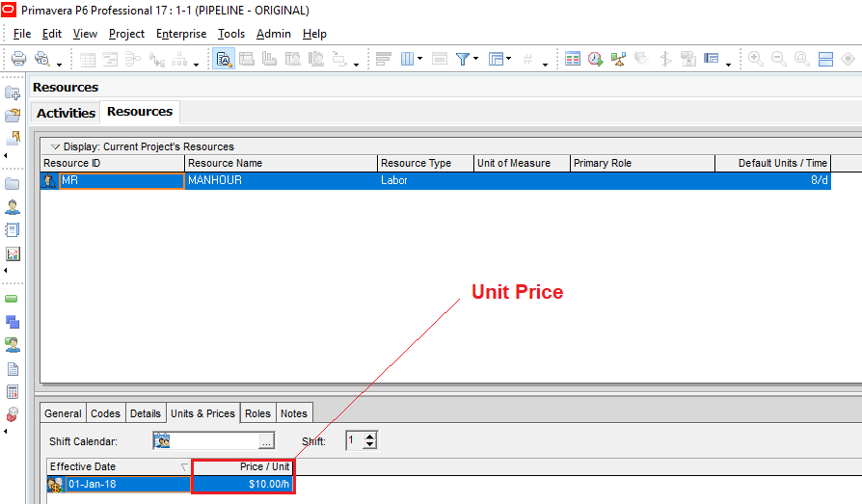Open Work Products and Documents sidebar icon
Viewport: 862px width, 504px height.
pos(13,369)
